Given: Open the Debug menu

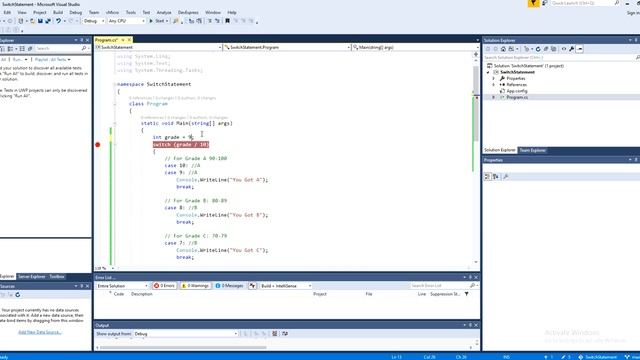Looking at the screenshot, I should (x=76, y=13).
